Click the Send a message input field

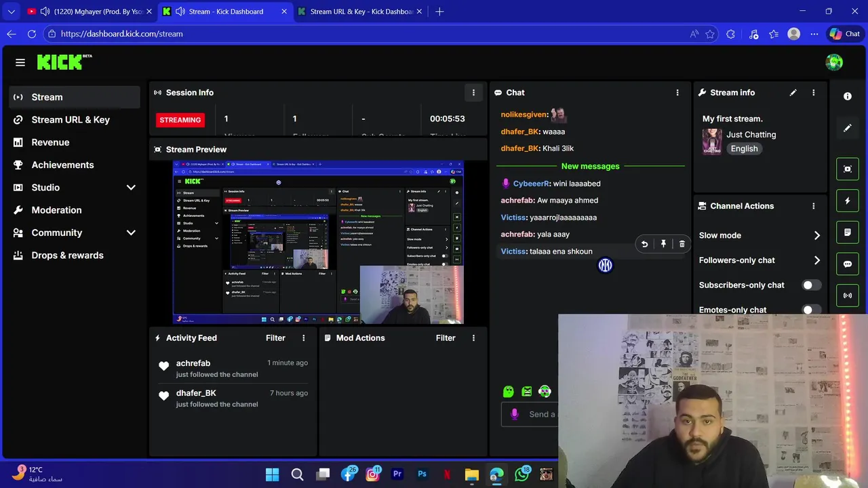[x=530, y=414]
